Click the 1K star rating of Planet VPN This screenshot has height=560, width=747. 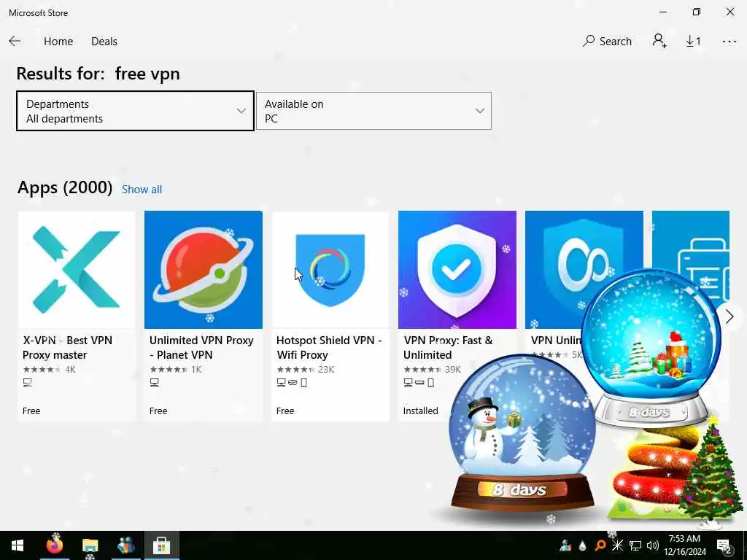176,370
